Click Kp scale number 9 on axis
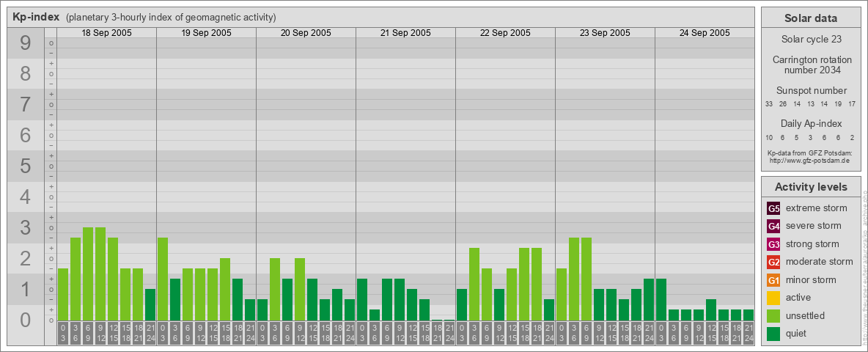This screenshot has height=352, width=868. (26, 43)
